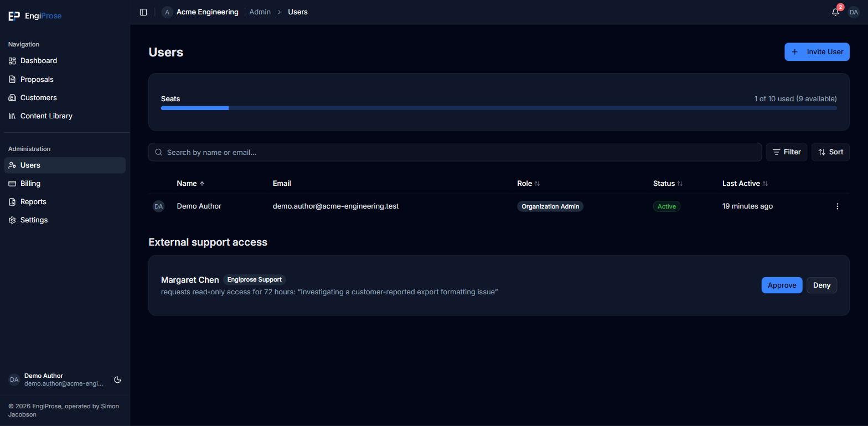868x426 pixels.
Task: Open the Acme Engineering organization switcher
Action: (200, 12)
